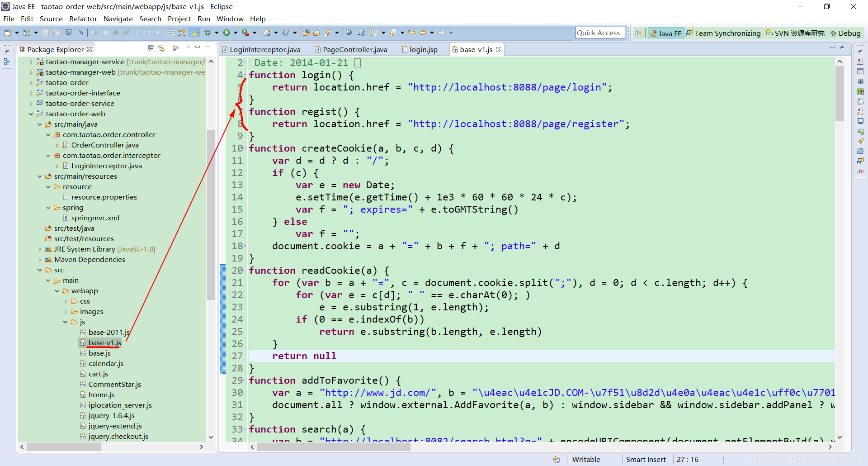Screen dimensions: 868x466
Task: Click the Quick Access search field
Action: 600,33
